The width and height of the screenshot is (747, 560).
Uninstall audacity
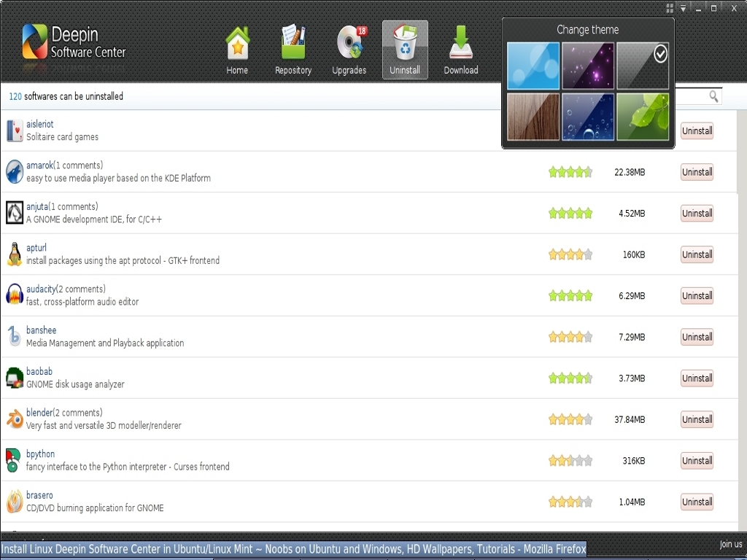click(x=697, y=296)
